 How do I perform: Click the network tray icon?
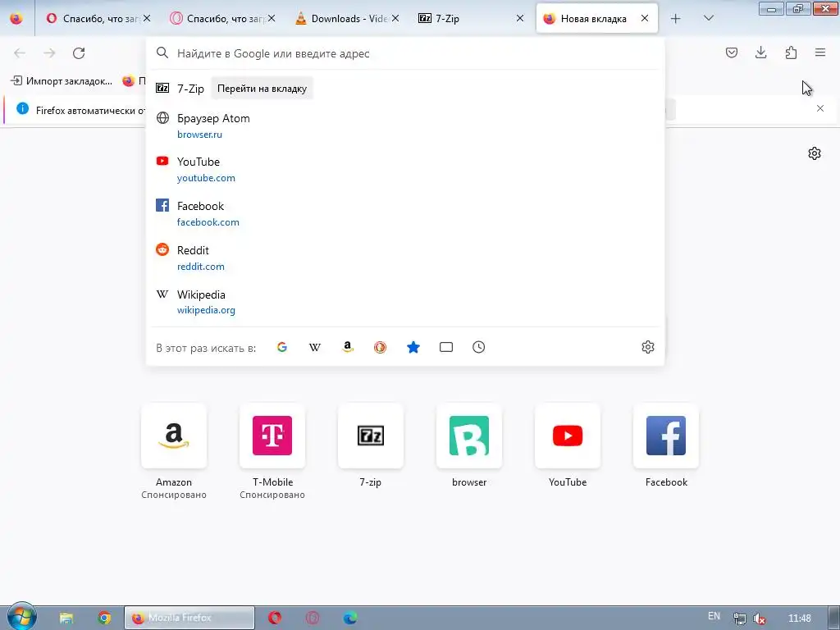click(x=739, y=619)
